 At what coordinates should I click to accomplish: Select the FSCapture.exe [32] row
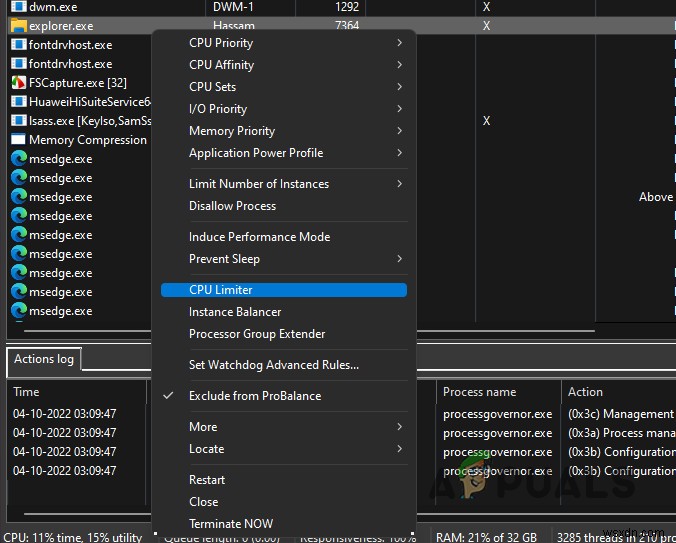pos(78,82)
